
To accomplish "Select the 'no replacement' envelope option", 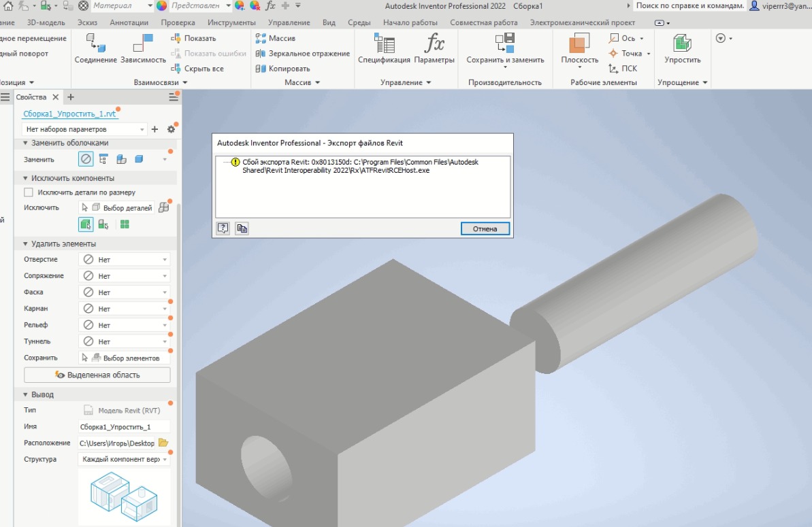I will (86, 159).
